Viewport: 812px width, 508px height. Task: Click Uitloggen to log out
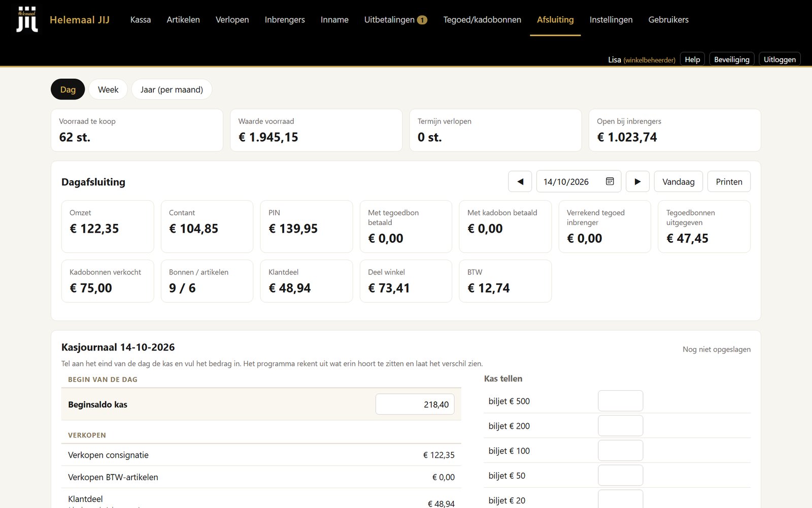click(780, 59)
